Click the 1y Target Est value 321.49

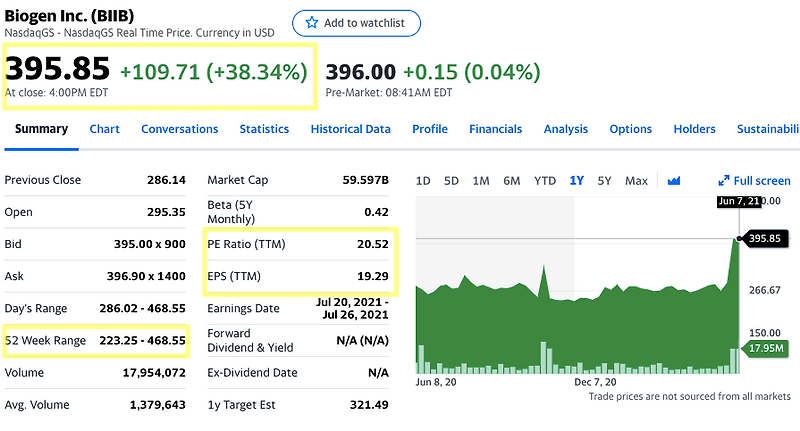[369, 405]
